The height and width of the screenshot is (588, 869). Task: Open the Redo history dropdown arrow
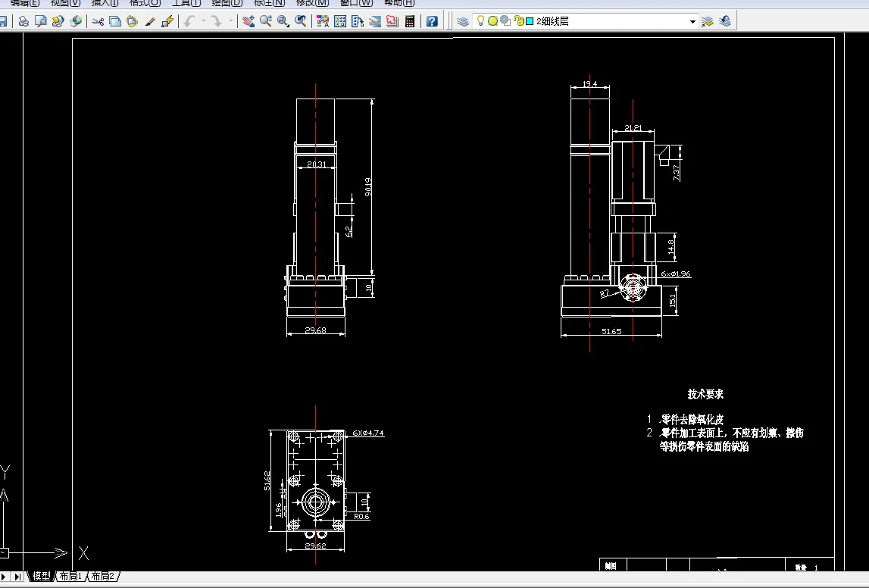coord(230,21)
